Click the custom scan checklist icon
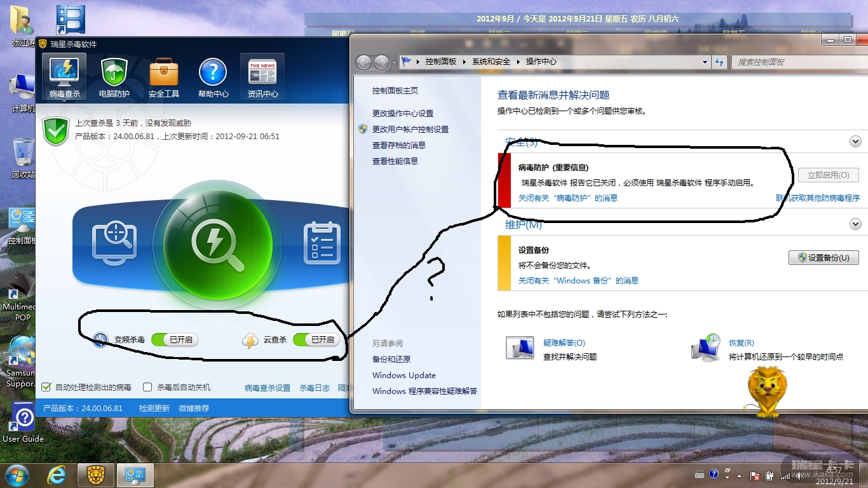Screen dimensions: 868x488 [x=322, y=243]
